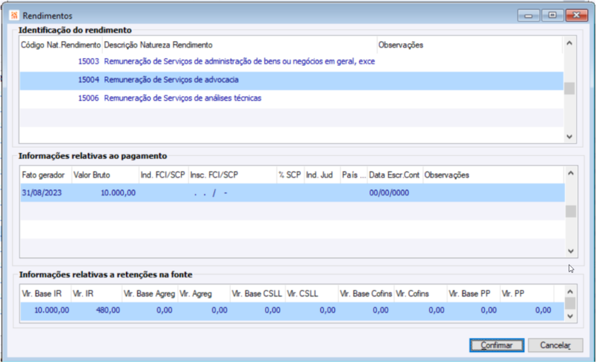Click the date cell 31/08/2023

coord(42,193)
